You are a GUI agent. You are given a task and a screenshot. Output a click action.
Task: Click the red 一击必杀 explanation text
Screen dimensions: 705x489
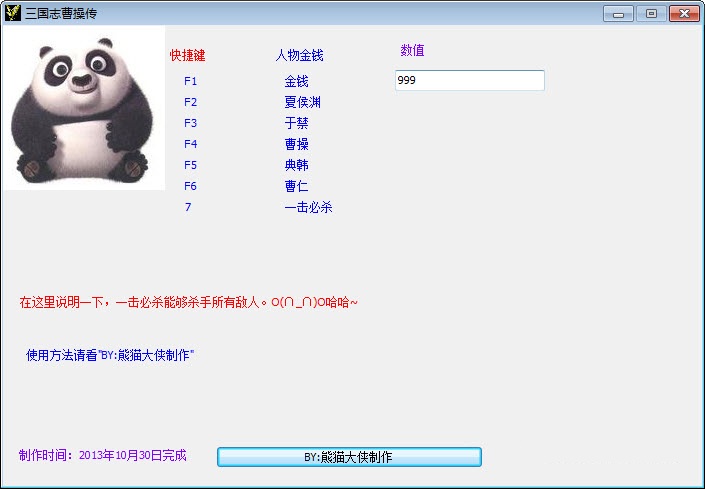(x=188, y=302)
